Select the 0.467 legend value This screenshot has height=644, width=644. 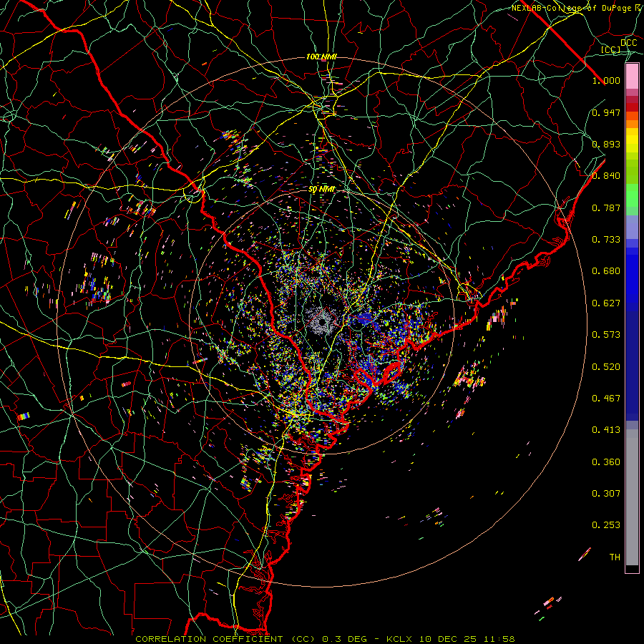606,399
